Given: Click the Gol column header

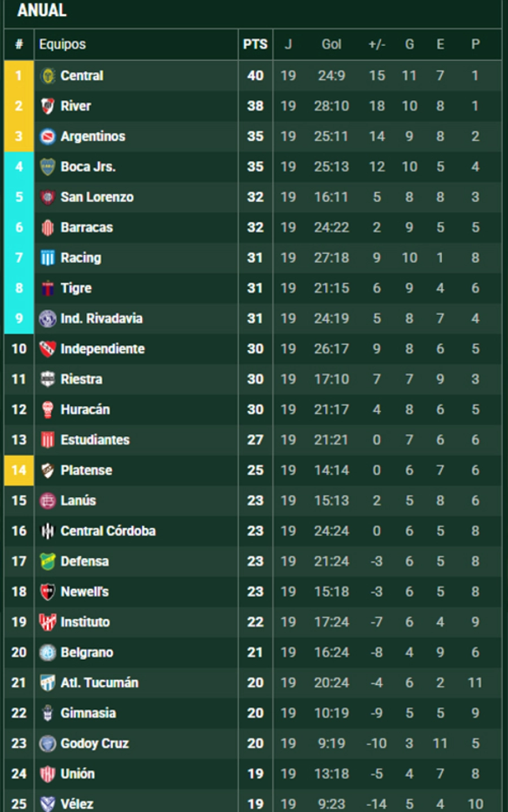Looking at the screenshot, I should click(331, 45).
